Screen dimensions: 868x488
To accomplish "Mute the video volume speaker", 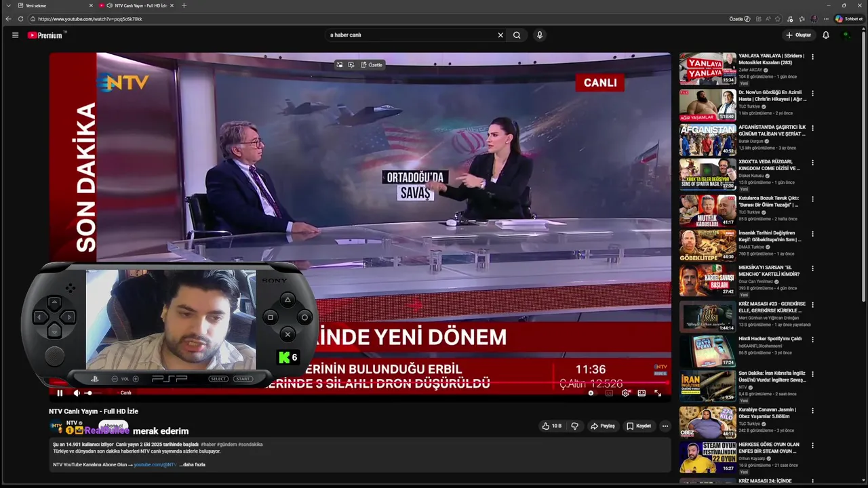I will [77, 392].
